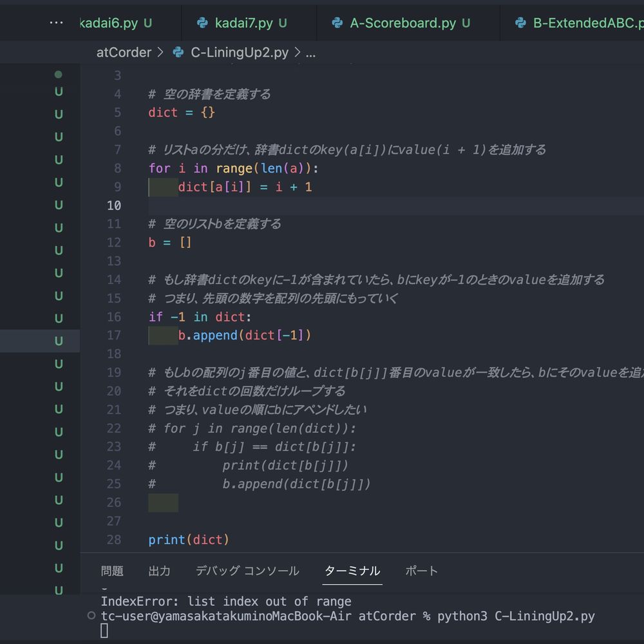Click the terminal prompt circle decoration

[91, 615]
